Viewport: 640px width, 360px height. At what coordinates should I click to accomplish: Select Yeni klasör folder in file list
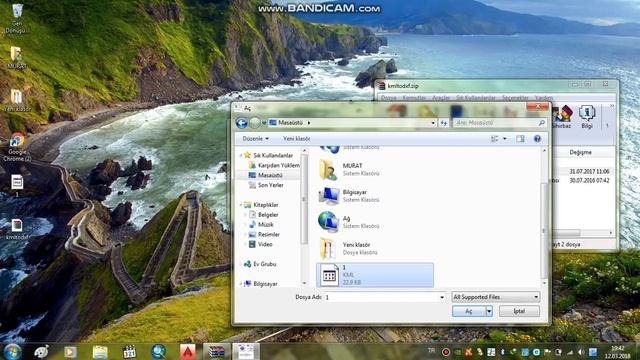[x=374, y=249]
